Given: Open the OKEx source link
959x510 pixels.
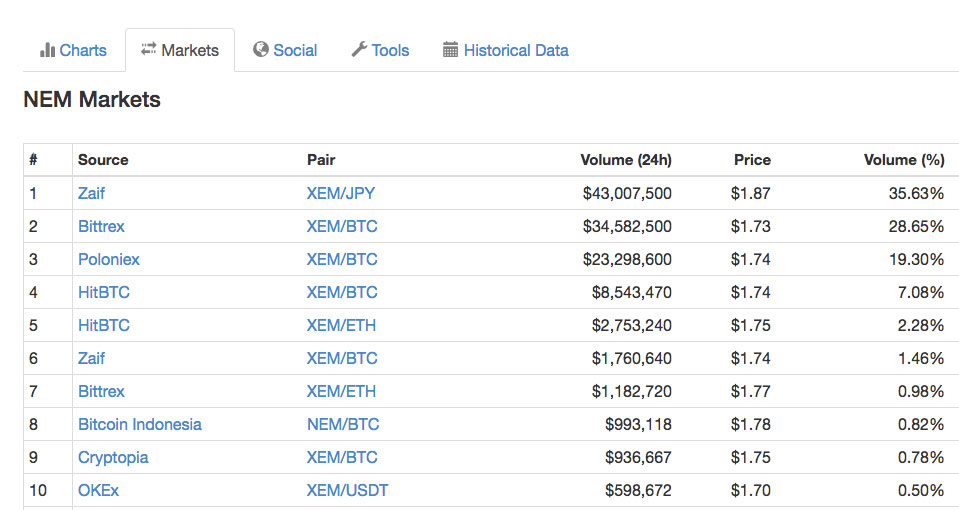Looking at the screenshot, I should (98, 490).
